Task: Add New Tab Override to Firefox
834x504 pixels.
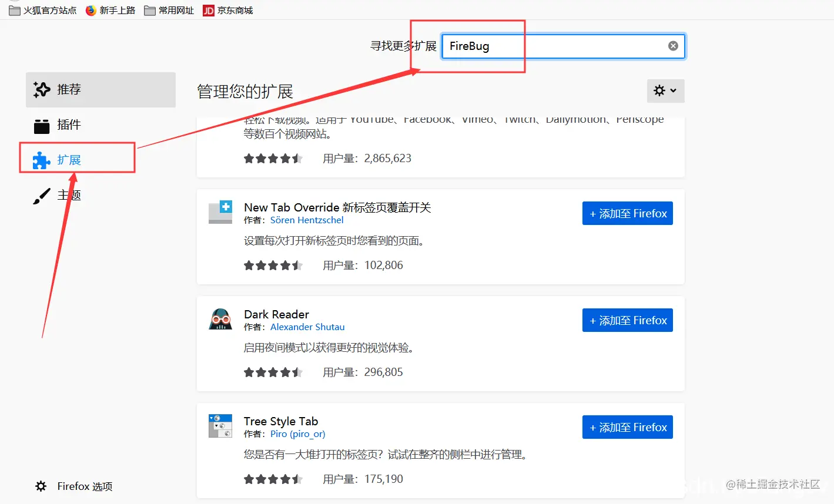Action: coord(628,213)
